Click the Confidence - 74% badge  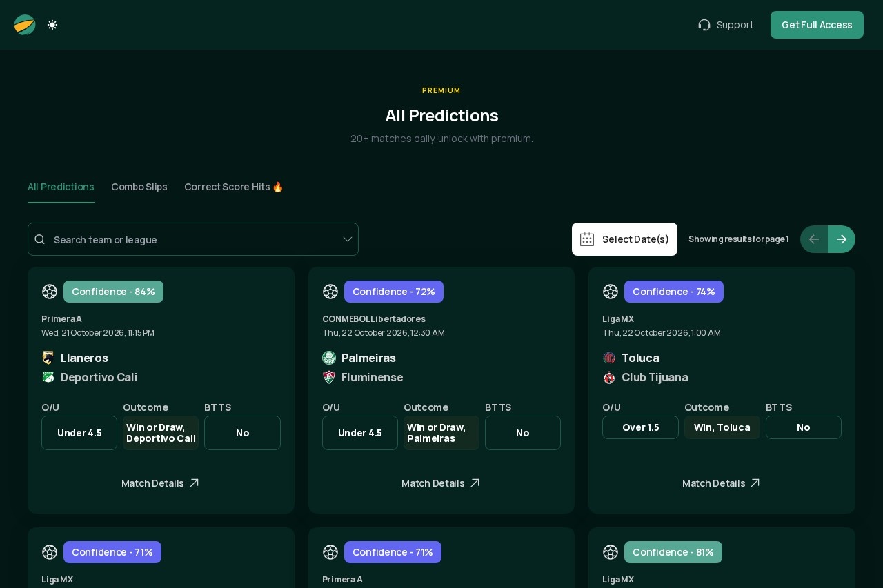pos(674,292)
